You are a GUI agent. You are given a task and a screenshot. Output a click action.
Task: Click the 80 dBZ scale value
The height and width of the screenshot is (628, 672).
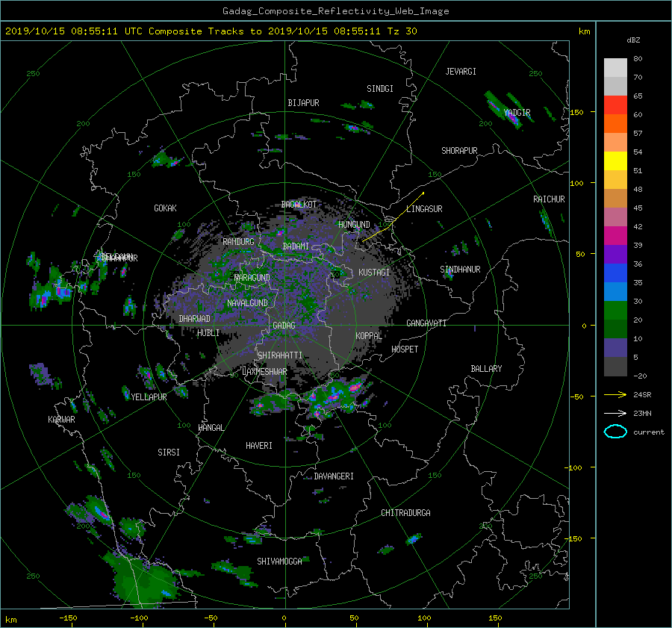tap(638, 59)
